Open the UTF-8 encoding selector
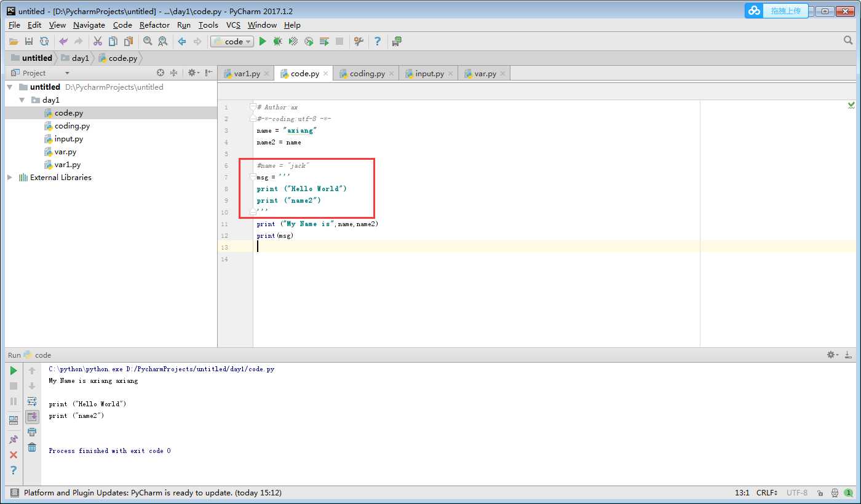This screenshot has width=861, height=504. pyautogui.click(x=797, y=492)
